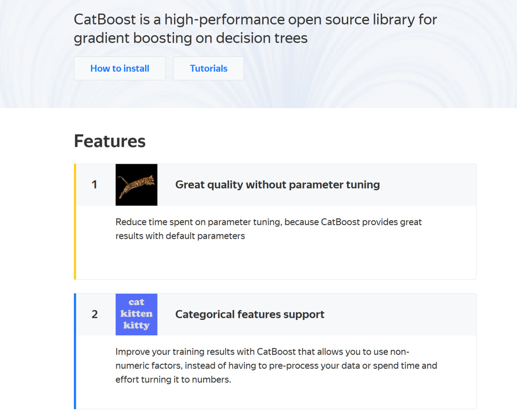517x420 pixels.
Task: Click feature number 1 label
Action: [95, 185]
